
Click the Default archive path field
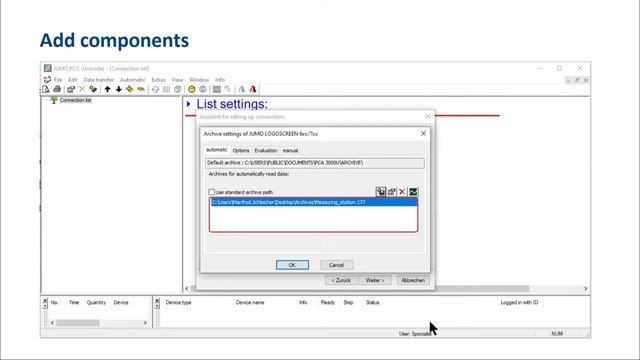[x=314, y=163]
